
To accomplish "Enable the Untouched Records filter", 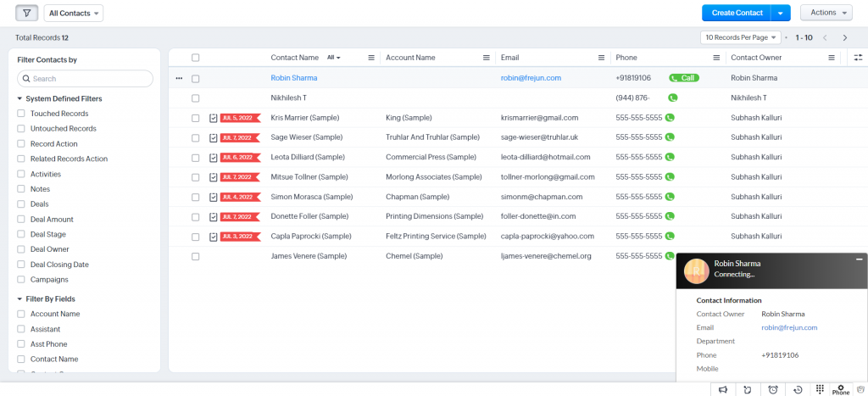I will [21, 129].
